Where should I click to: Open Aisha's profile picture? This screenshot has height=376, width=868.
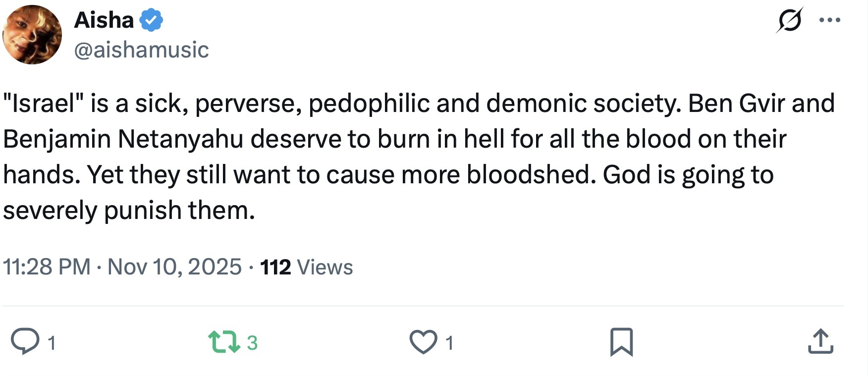[32, 35]
